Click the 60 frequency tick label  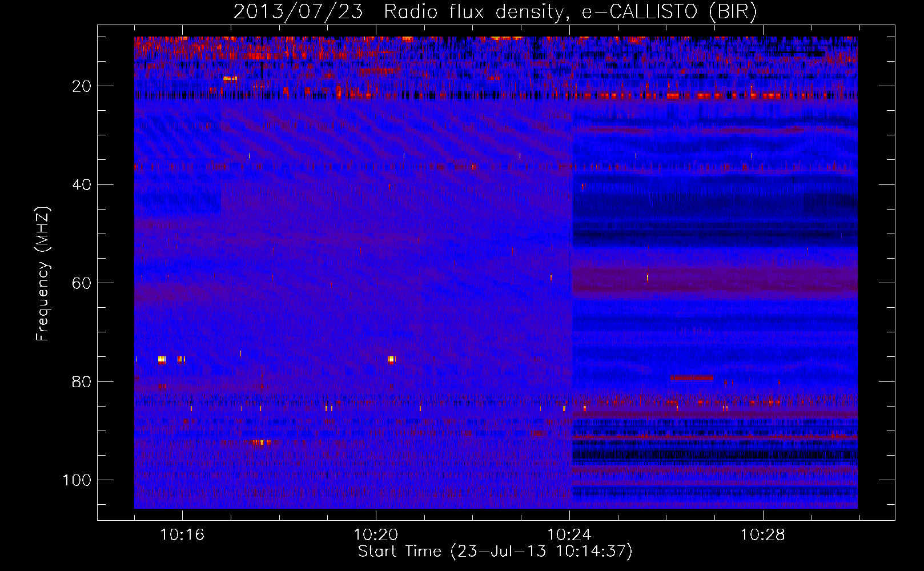[x=82, y=283]
